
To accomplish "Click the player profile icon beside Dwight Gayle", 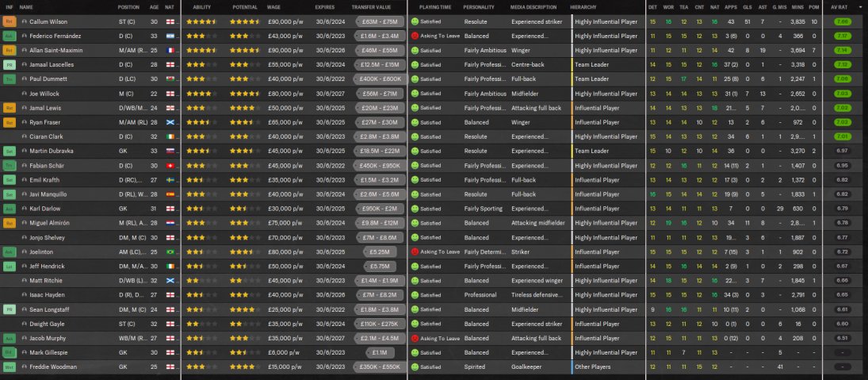I will [25, 324].
